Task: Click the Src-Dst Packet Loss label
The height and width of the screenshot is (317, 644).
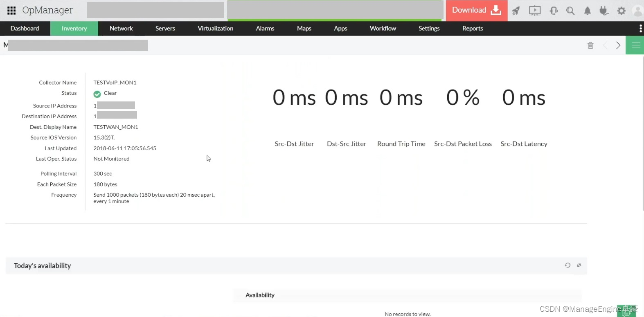Action: [463, 144]
